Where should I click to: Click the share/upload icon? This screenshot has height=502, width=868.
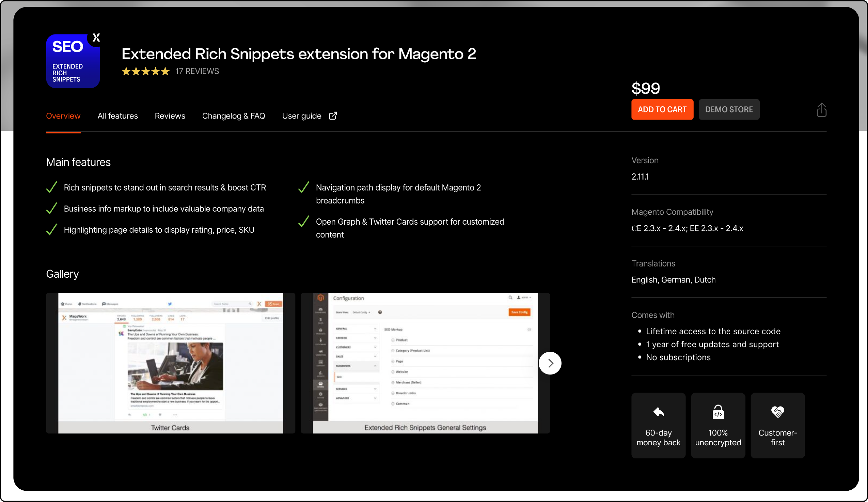(821, 110)
